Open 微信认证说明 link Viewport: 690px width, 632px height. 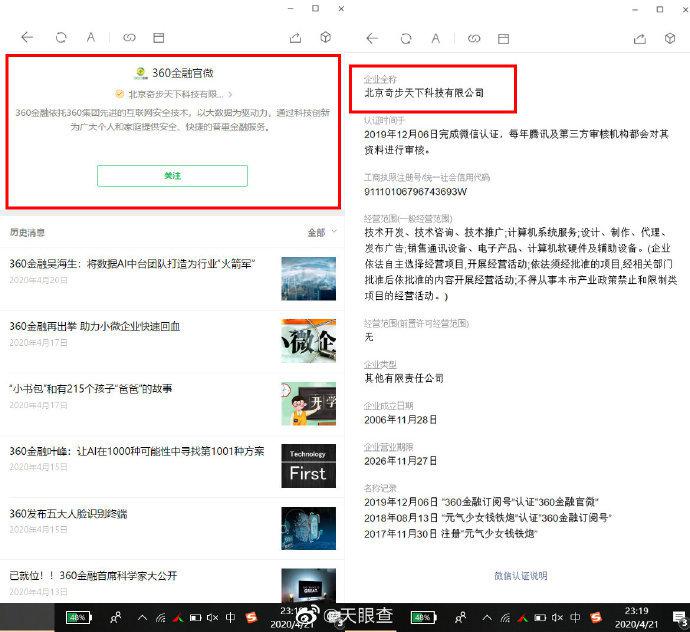(x=521, y=576)
